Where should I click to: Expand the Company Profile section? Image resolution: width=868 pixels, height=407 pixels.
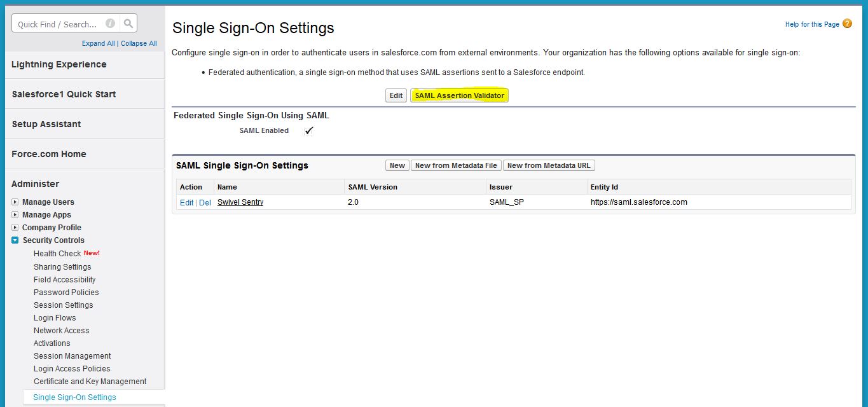(x=16, y=228)
